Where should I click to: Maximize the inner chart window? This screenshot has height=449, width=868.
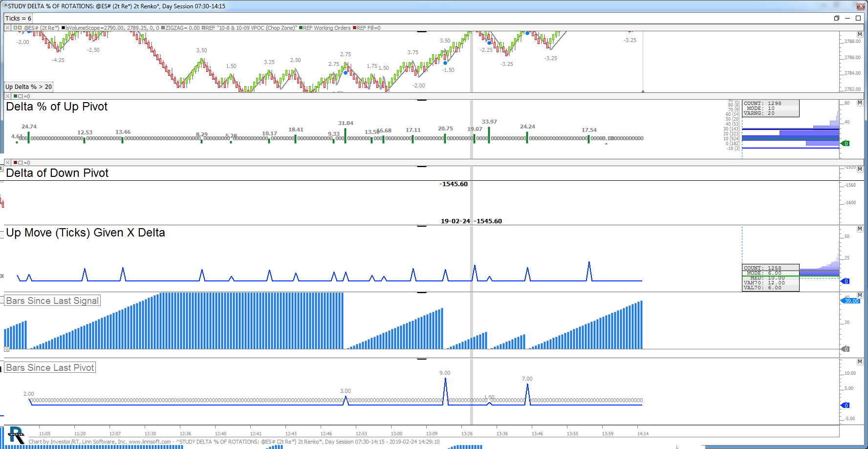point(858,18)
